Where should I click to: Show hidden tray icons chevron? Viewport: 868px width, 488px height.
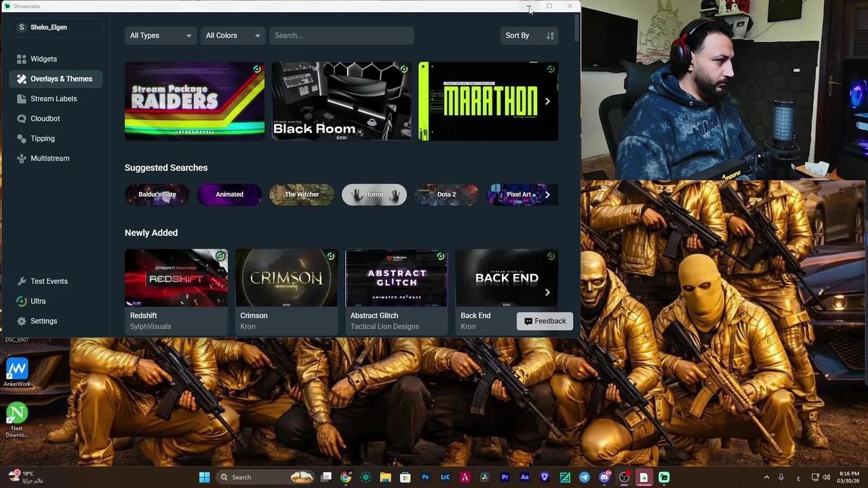point(766,477)
